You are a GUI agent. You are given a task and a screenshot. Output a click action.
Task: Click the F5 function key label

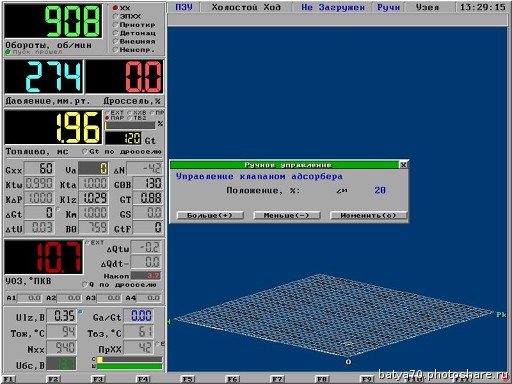[187, 379]
